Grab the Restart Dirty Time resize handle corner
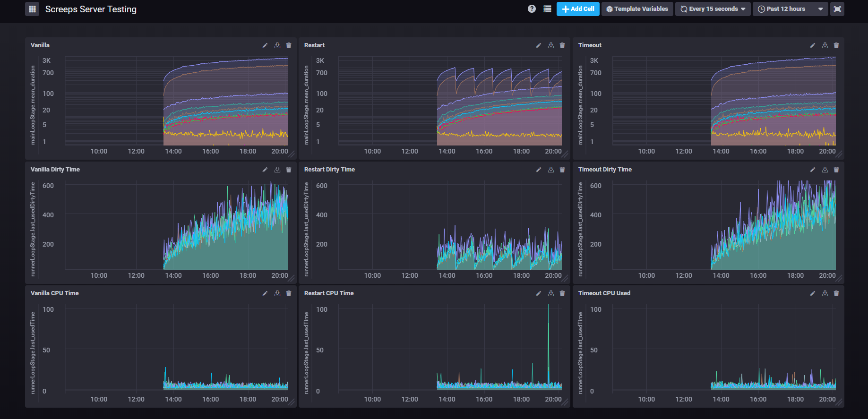The width and height of the screenshot is (868, 419). (x=566, y=279)
